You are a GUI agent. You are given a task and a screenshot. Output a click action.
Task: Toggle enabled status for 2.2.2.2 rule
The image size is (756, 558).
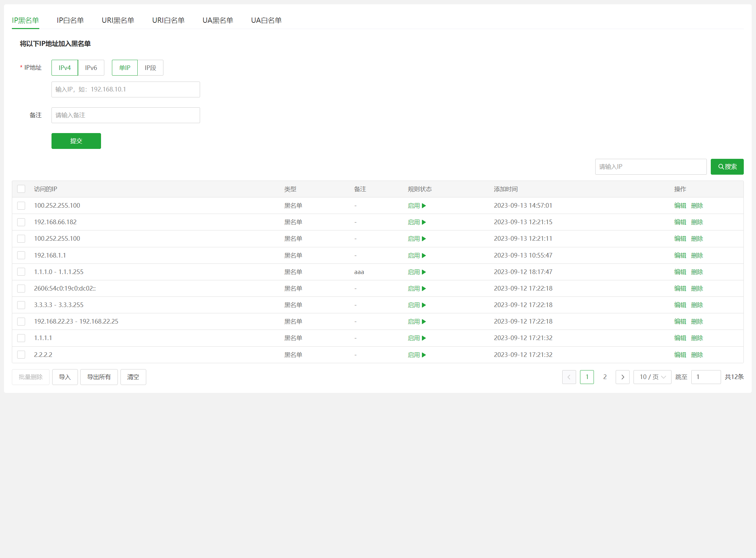click(416, 355)
